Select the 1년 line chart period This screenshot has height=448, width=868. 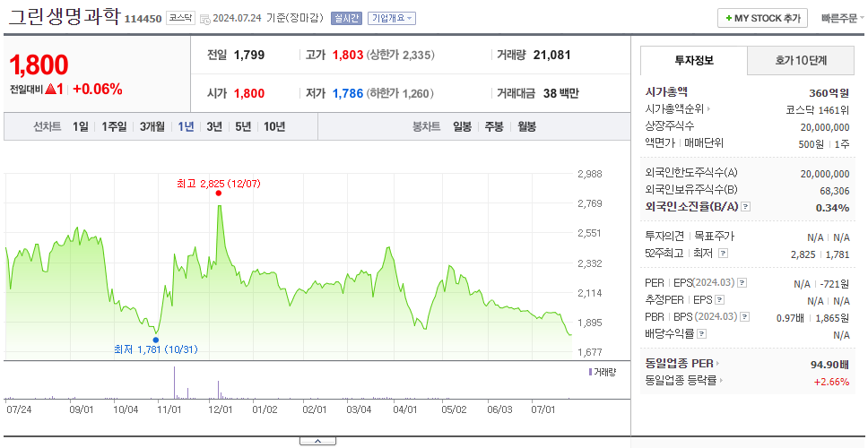tap(186, 126)
